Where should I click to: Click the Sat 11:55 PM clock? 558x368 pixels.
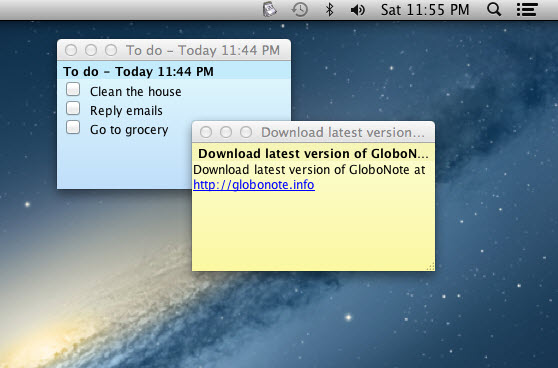(425, 10)
